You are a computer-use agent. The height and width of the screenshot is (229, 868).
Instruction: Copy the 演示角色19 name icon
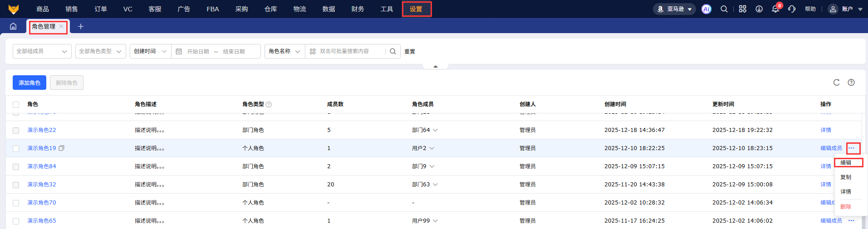(x=62, y=148)
